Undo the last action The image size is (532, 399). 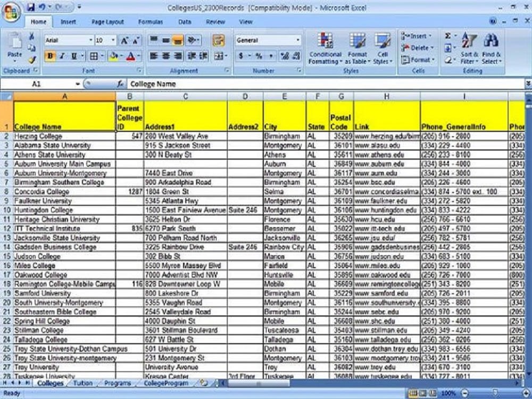(41, 7)
